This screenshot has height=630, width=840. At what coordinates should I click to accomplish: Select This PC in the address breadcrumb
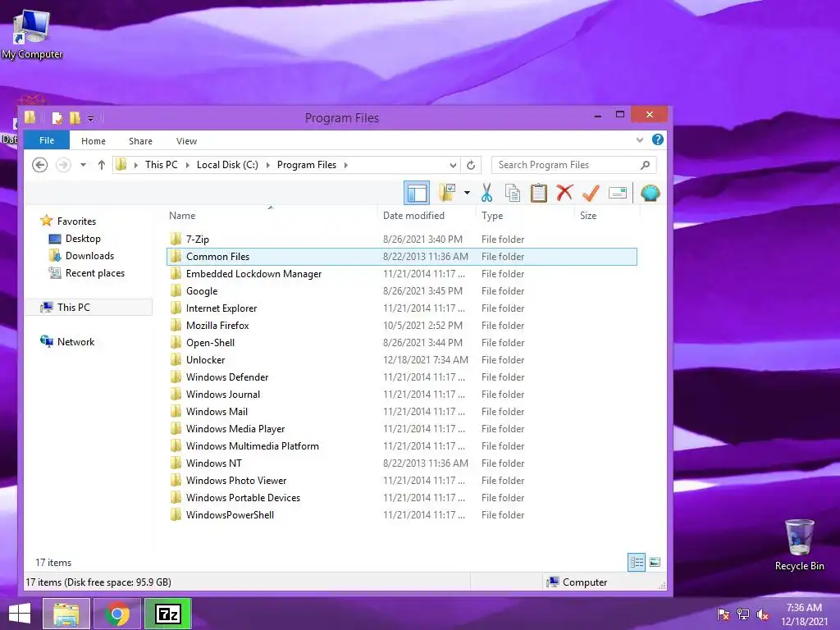pyautogui.click(x=162, y=165)
